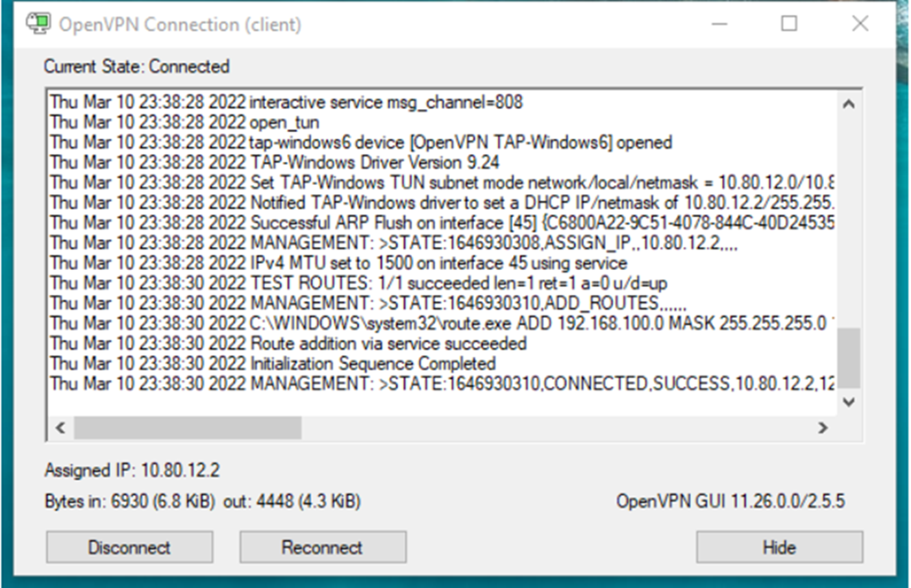Click the OpenVPN icon in title bar
The width and height of the screenshot is (911, 588).
38,24
